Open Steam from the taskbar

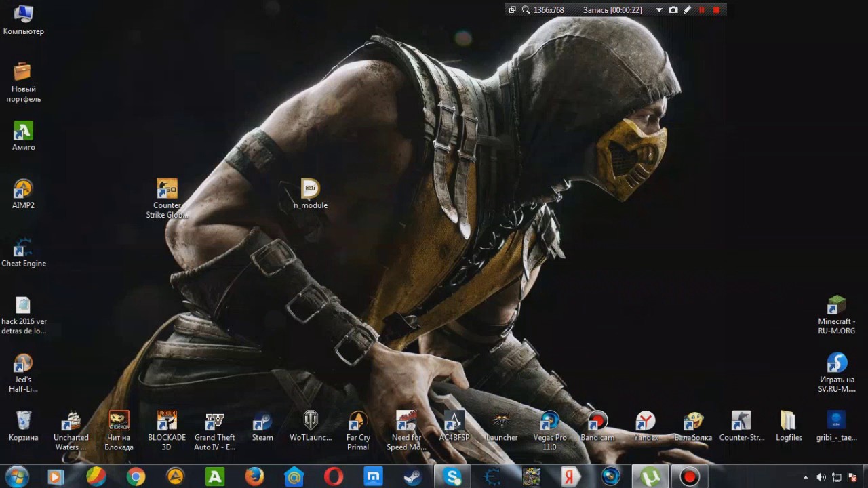413,477
